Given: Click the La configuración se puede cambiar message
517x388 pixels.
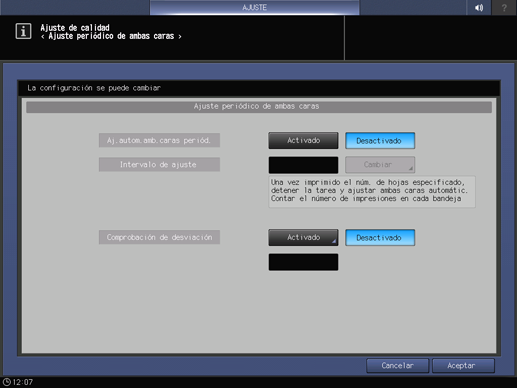Looking at the screenshot, I should pyautogui.click(x=94, y=88).
